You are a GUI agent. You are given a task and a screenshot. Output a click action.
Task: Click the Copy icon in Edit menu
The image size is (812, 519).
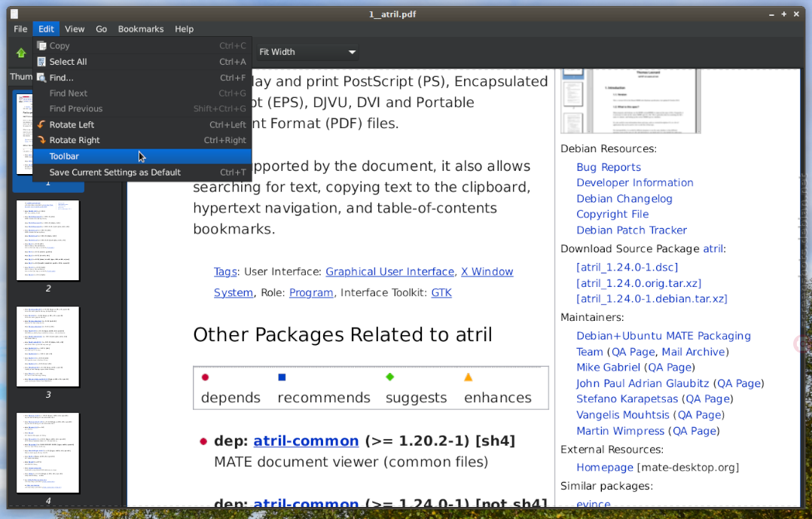point(41,46)
